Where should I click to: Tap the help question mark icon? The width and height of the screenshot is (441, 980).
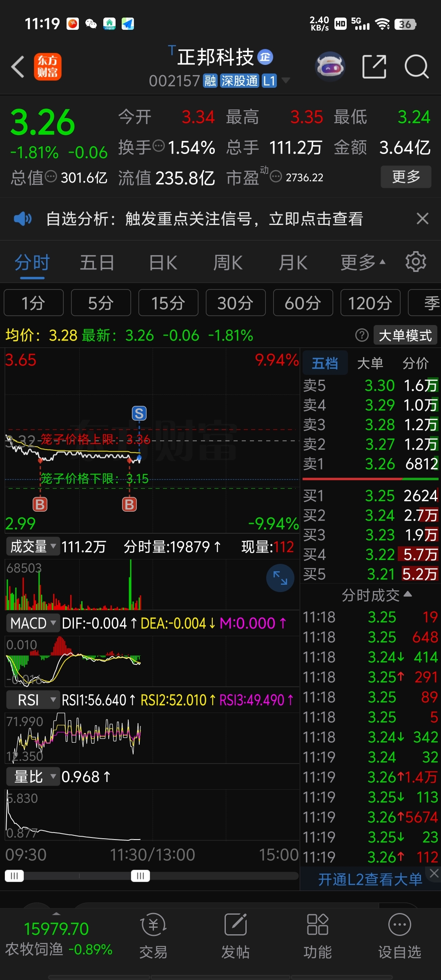pyautogui.click(x=362, y=335)
